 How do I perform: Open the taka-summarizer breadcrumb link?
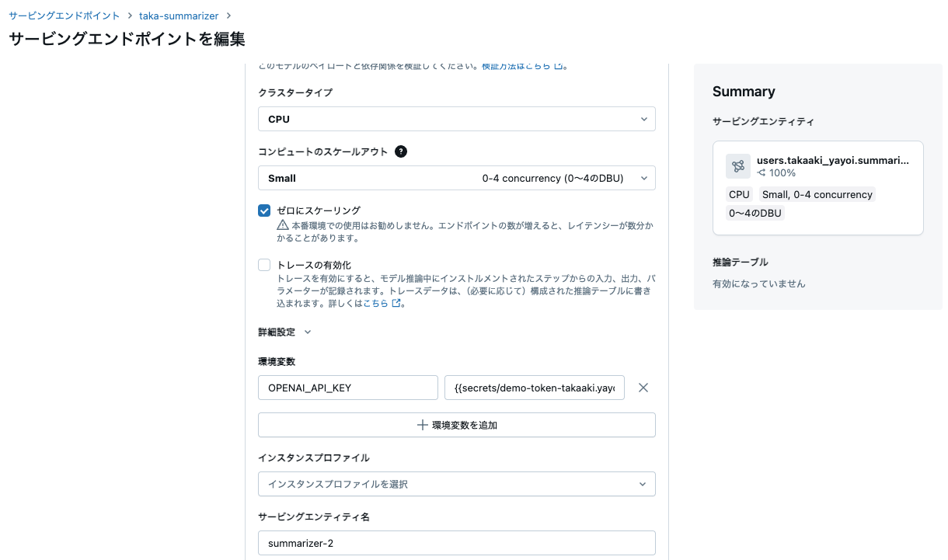coord(179,15)
